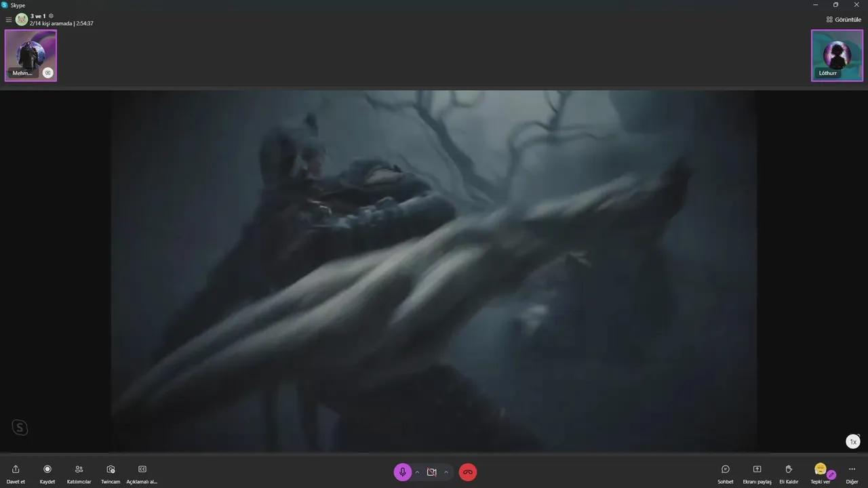This screenshot has width=868, height=488.
Task: Open the Görüntüle view options
Action: pyautogui.click(x=844, y=20)
